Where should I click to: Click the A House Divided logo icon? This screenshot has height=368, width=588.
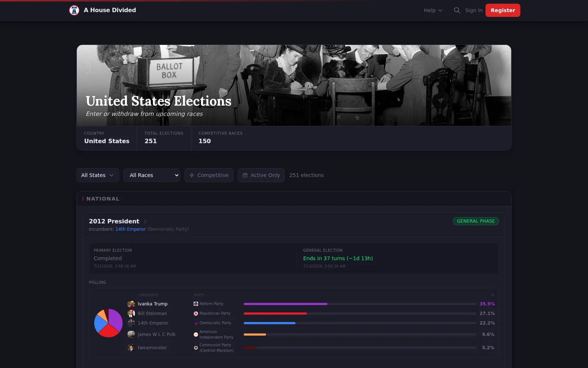point(74,10)
